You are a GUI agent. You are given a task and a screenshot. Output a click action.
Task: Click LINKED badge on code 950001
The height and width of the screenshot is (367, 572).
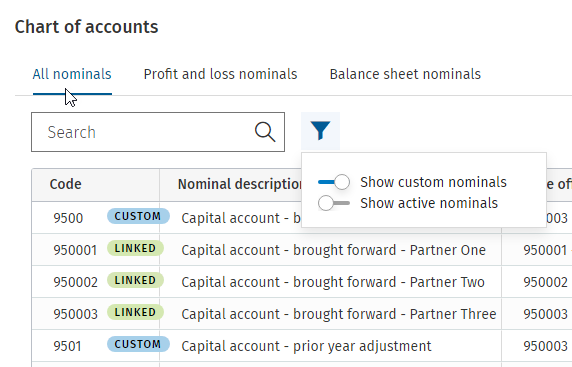(x=135, y=248)
